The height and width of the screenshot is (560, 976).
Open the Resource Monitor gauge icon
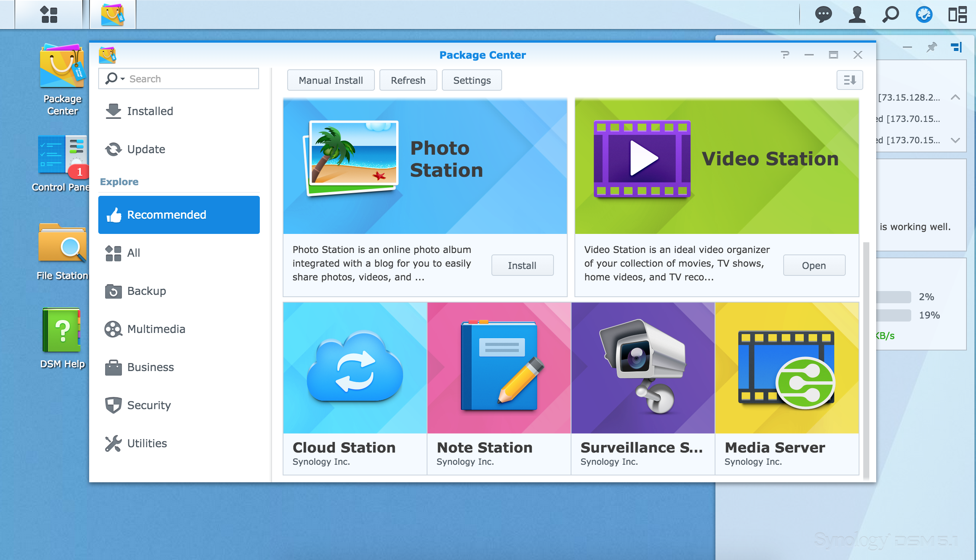point(924,14)
